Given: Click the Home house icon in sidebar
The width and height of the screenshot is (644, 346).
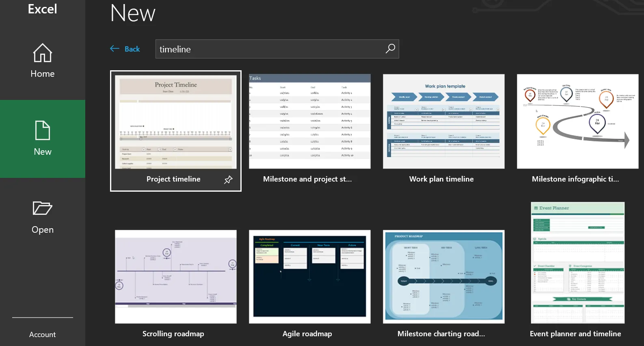Looking at the screenshot, I should coord(43,53).
